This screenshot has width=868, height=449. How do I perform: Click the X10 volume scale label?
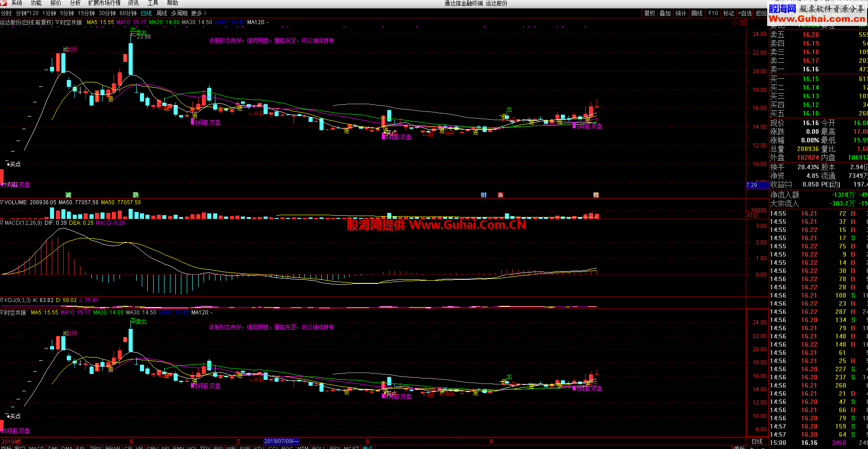tap(752, 216)
